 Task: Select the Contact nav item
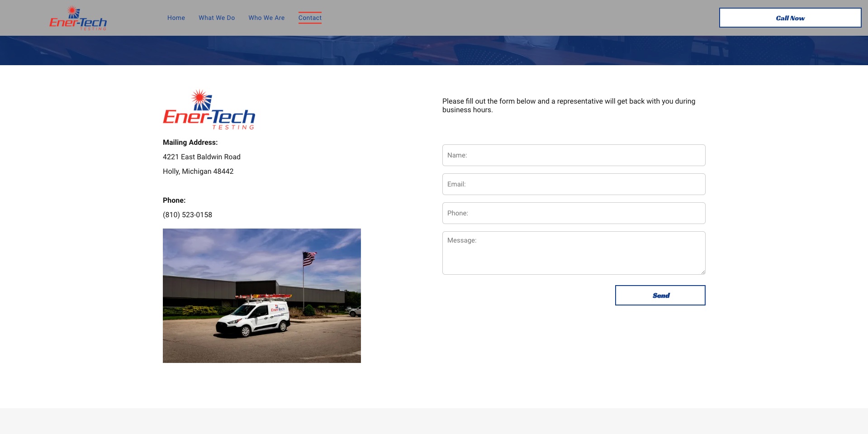click(x=310, y=18)
